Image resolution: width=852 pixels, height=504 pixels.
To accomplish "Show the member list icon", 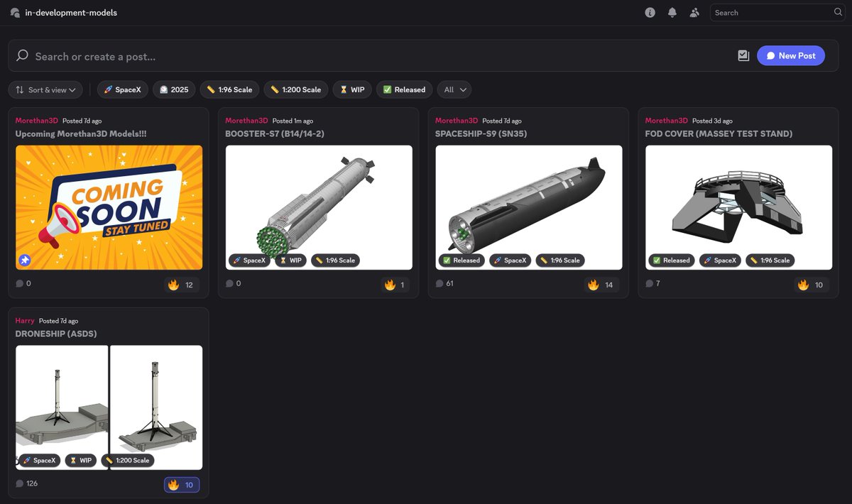I will [x=694, y=13].
